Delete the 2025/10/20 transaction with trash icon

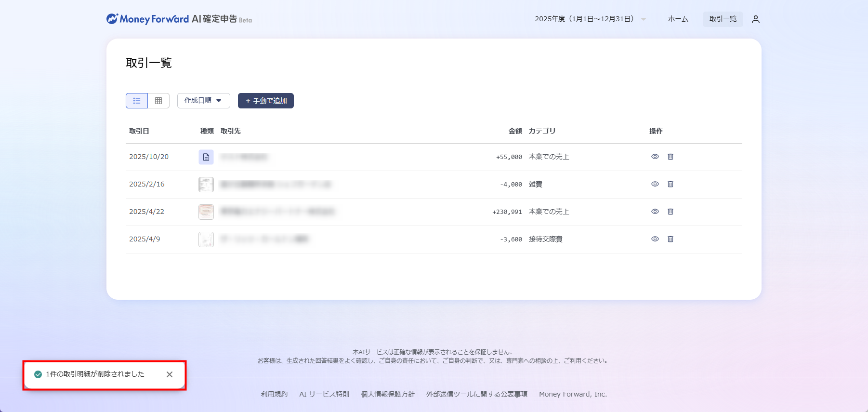coord(670,157)
